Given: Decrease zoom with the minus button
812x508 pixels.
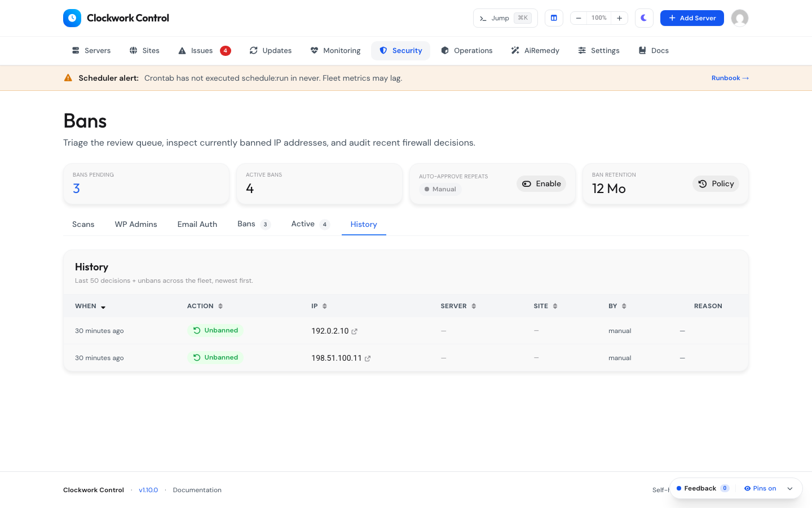Looking at the screenshot, I should 579,18.
